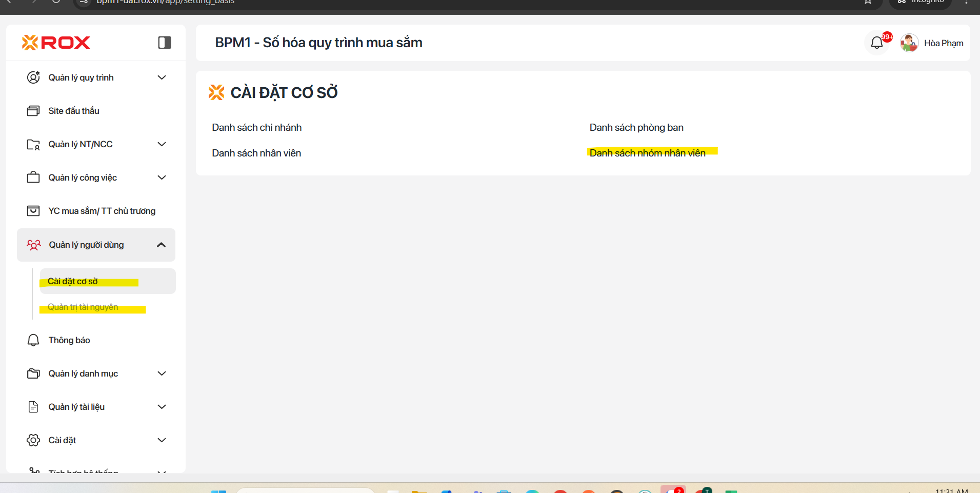Click the YC mua sắm inbox icon
Screen dimensions: 980x493
click(x=33, y=211)
